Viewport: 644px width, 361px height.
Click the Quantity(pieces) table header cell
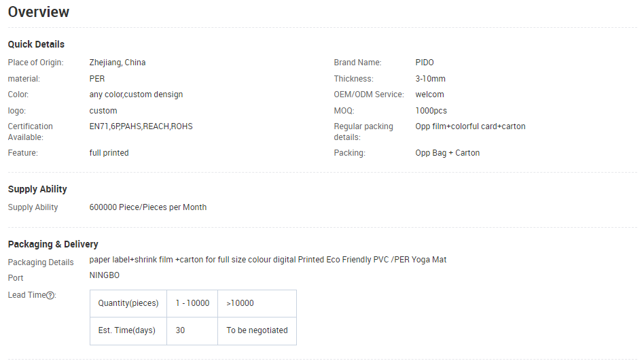pyautogui.click(x=128, y=303)
